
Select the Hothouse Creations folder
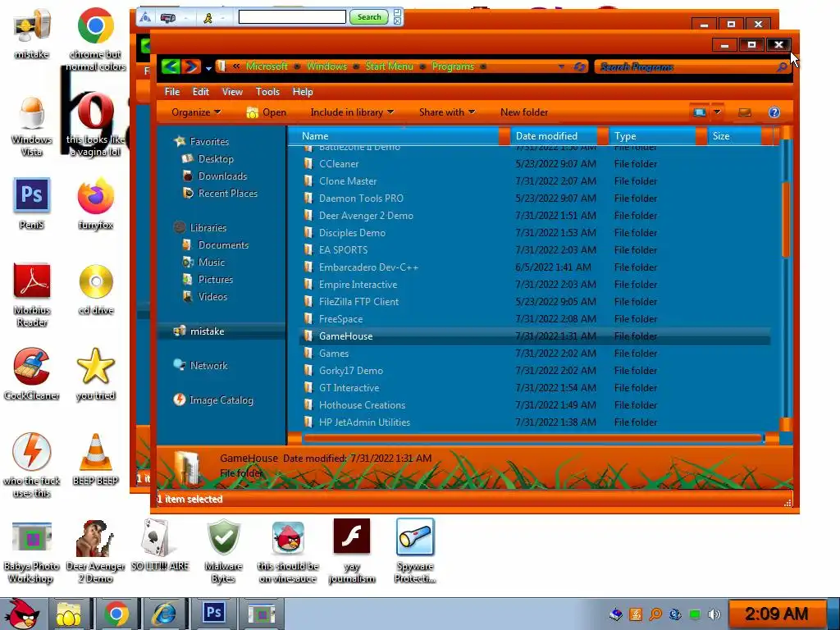[535, 405]
